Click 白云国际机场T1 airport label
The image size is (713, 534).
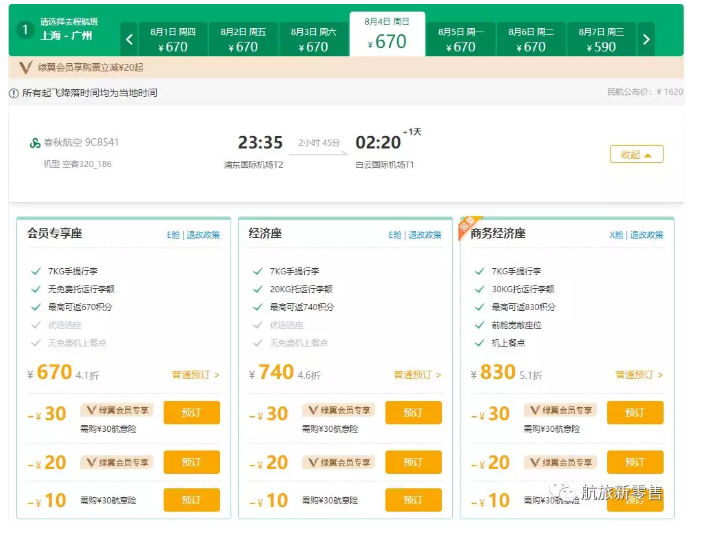tap(385, 165)
